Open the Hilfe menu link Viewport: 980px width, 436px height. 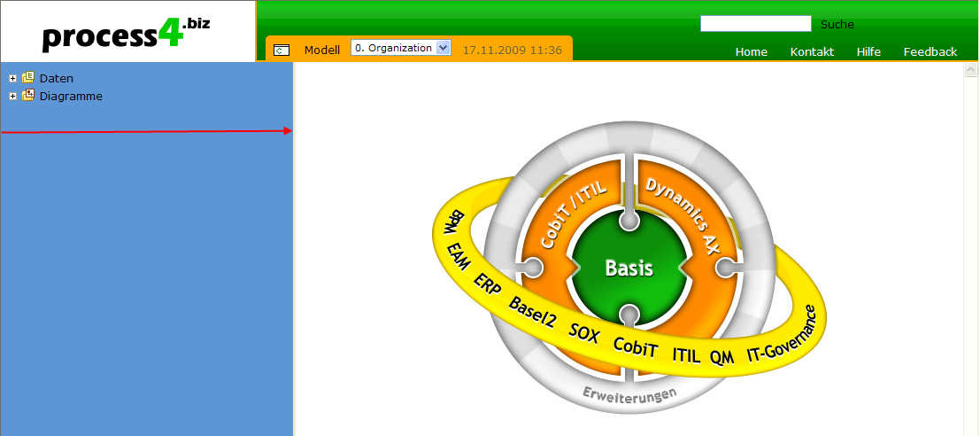point(868,52)
